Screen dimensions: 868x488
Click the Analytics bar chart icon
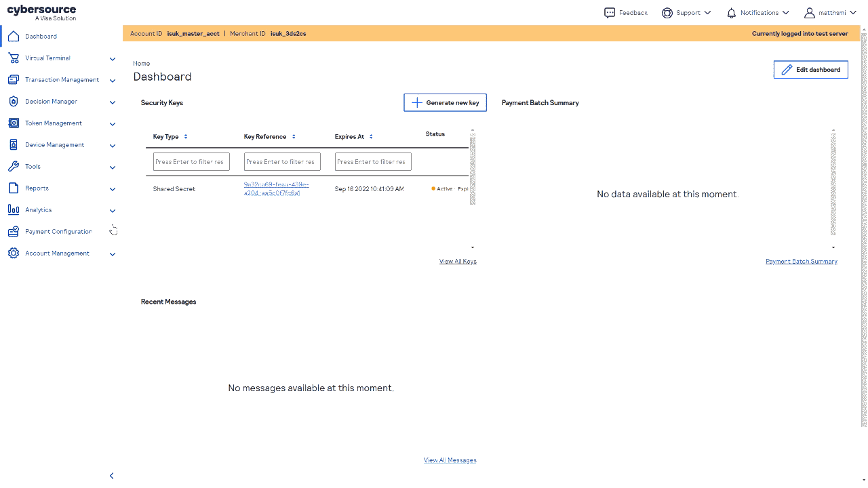point(13,210)
